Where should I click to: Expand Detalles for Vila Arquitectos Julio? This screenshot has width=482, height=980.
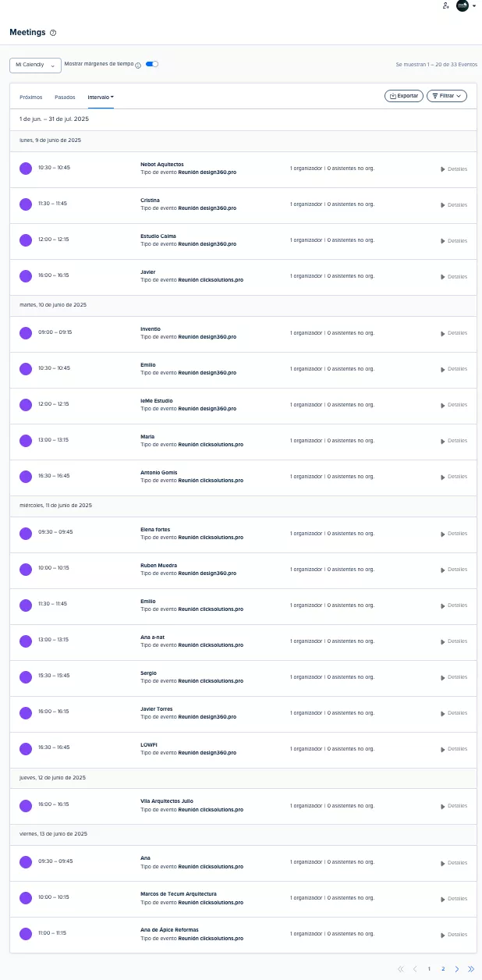pyautogui.click(x=454, y=806)
